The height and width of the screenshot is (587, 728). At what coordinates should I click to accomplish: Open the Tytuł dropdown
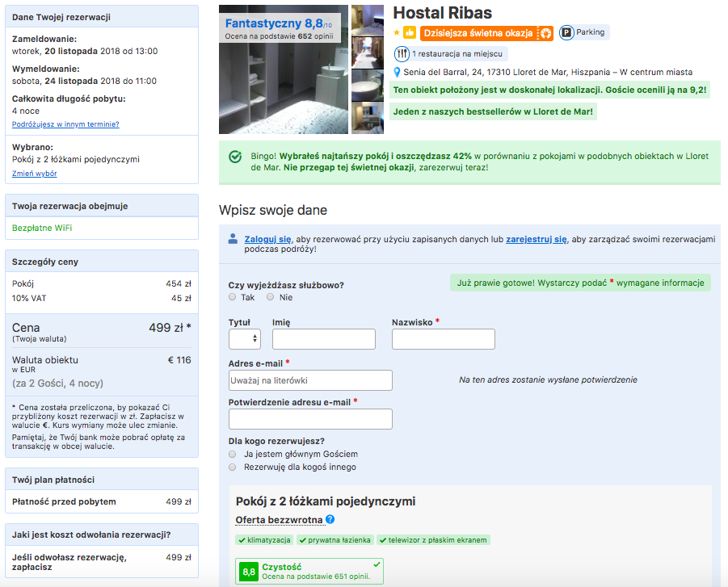pos(244,339)
